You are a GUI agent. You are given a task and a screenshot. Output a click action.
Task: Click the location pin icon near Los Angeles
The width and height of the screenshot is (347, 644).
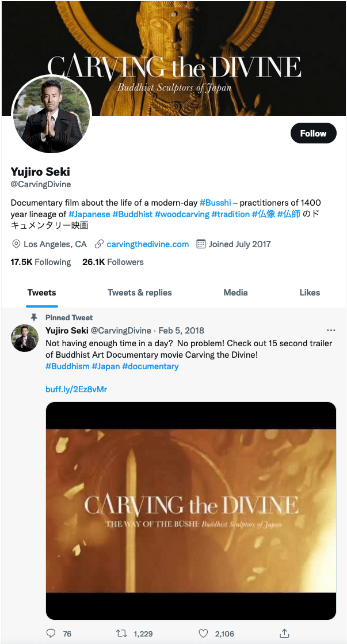(16, 244)
